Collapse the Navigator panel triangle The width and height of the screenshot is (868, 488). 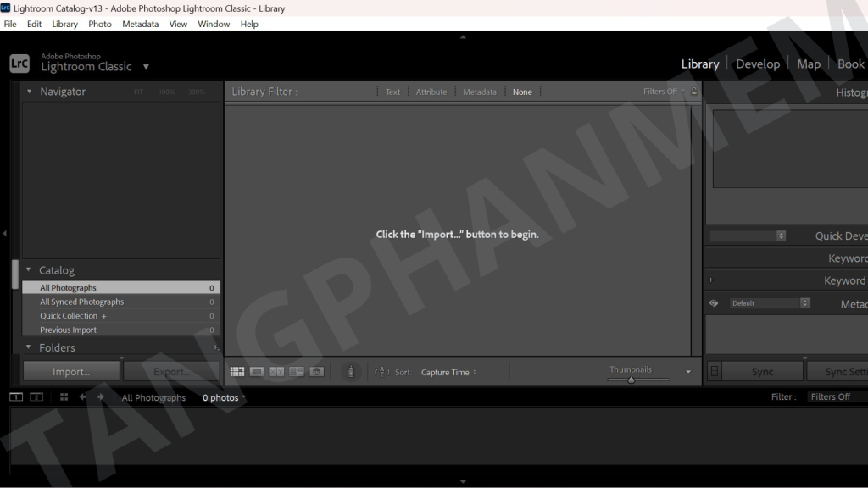coord(30,91)
